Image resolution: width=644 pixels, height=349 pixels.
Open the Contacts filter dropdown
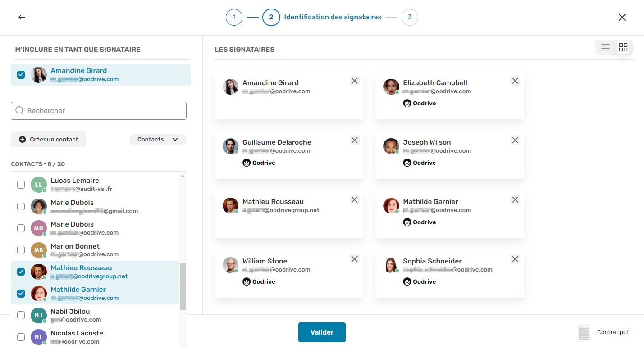(x=158, y=140)
